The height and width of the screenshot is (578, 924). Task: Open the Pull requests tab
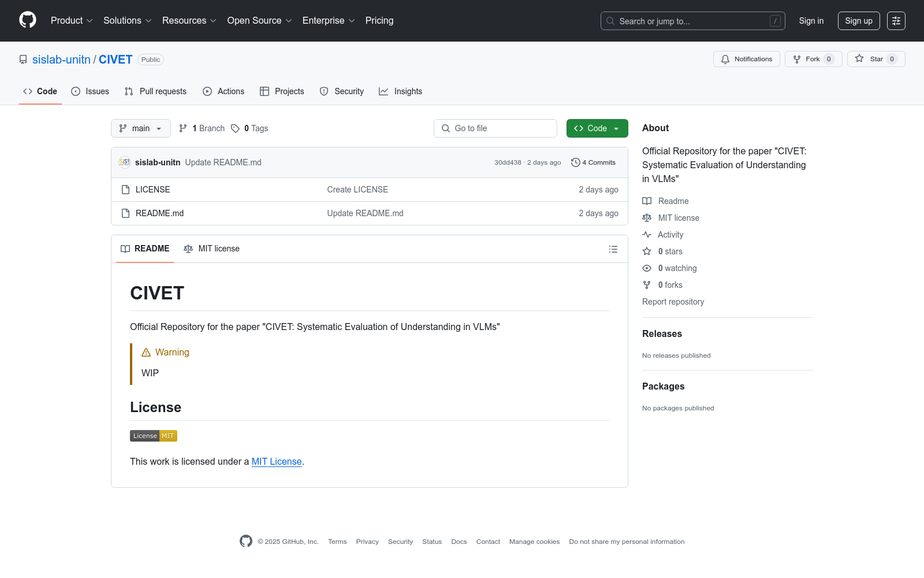pos(155,91)
